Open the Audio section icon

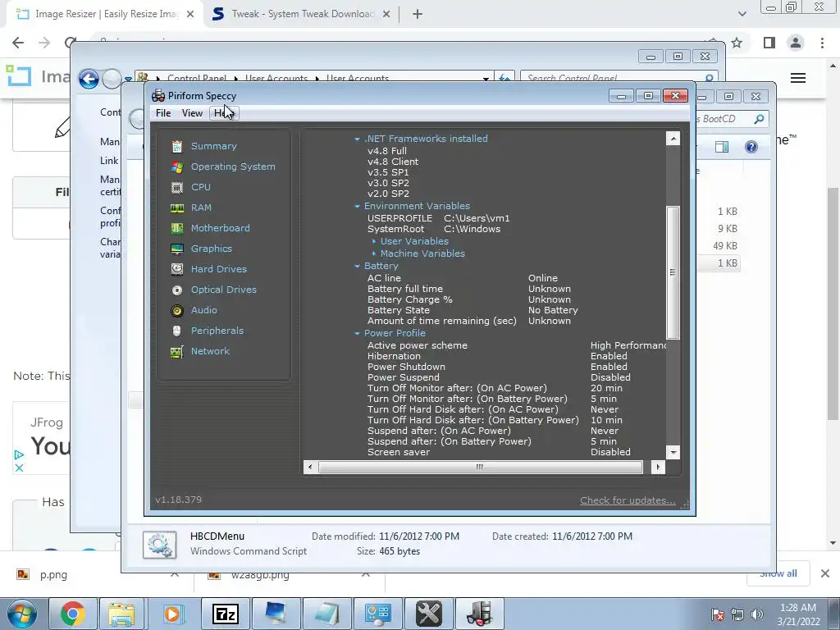(x=177, y=310)
